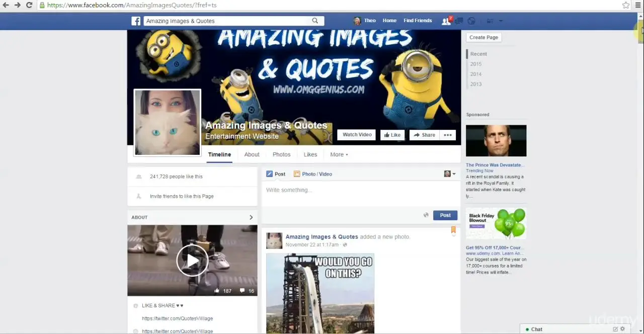
Task: Click the ellipsis more-actions button on cover
Action: click(x=447, y=135)
